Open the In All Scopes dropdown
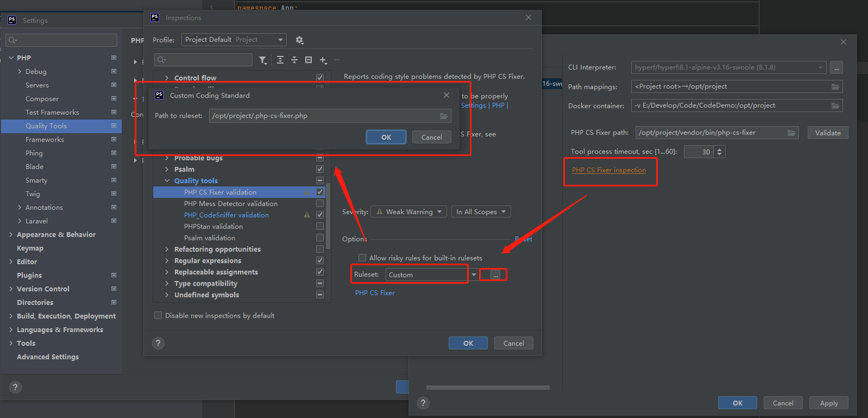Screen dimensions: 868x418 tap(481, 212)
